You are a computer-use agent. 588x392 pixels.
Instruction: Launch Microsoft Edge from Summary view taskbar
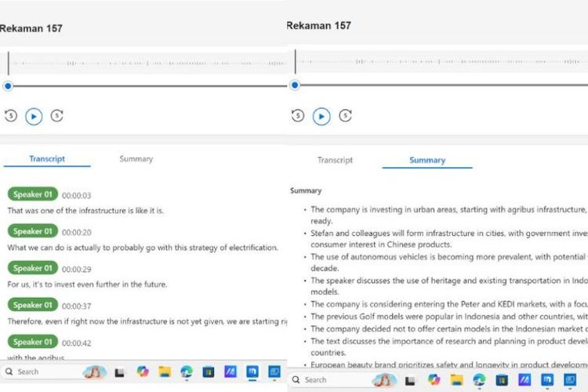coord(479,380)
